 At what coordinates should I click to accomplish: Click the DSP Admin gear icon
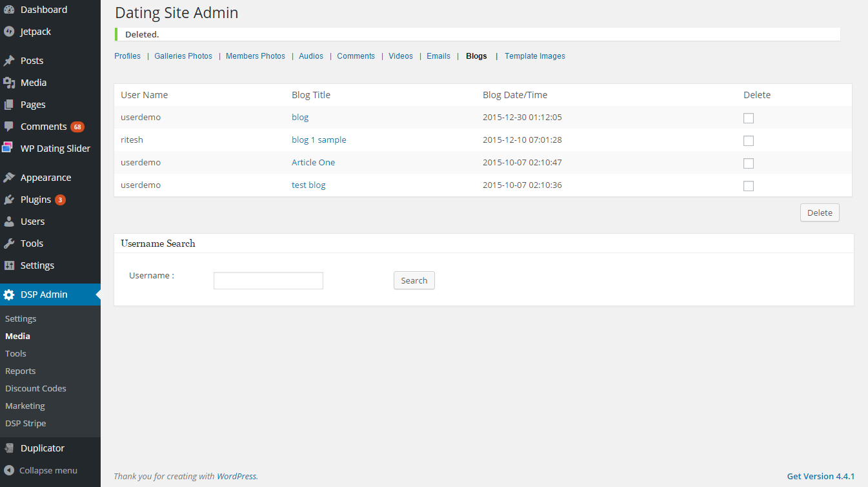coord(9,295)
